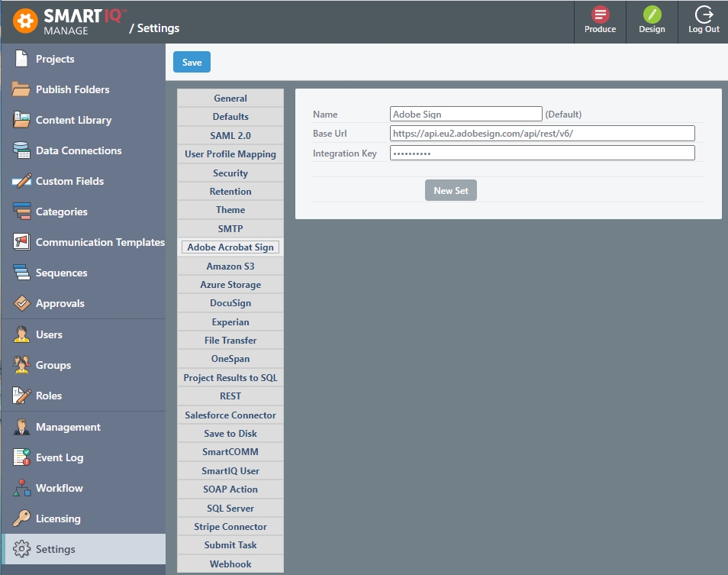Open Project Results to SQL settings
The height and width of the screenshot is (575, 728).
pos(230,377)
